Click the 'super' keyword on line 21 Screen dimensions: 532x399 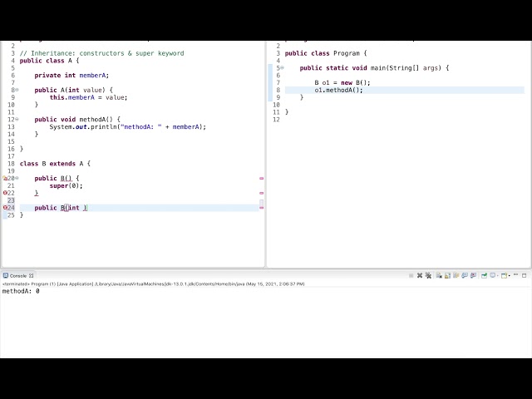point(59,185)
